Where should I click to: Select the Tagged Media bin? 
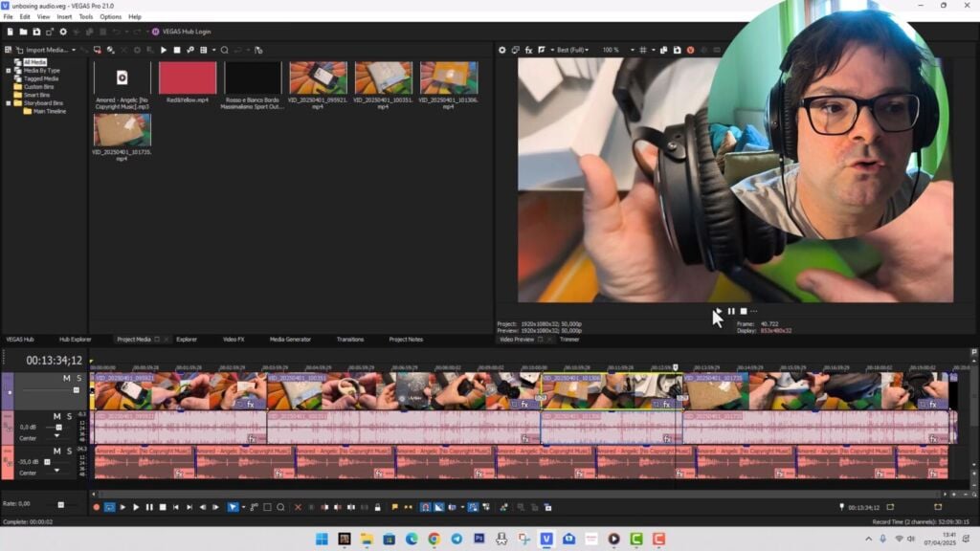(x=40, y=78)
